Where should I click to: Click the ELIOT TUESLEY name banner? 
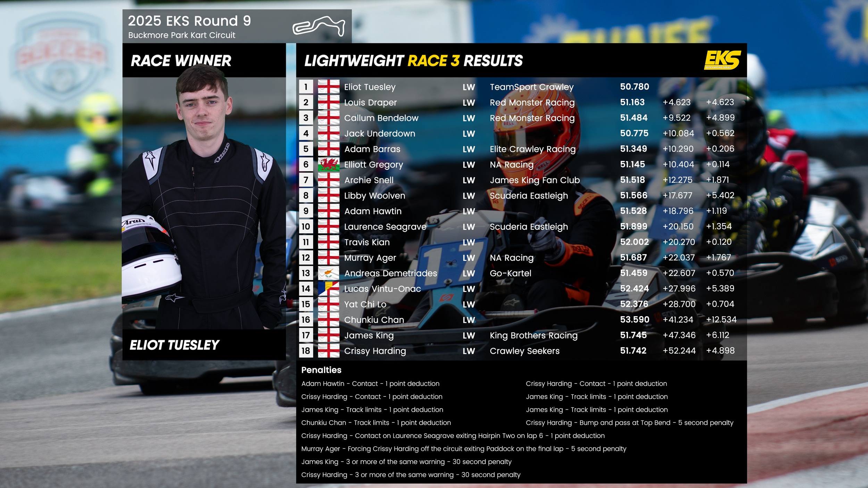point(174,345)
